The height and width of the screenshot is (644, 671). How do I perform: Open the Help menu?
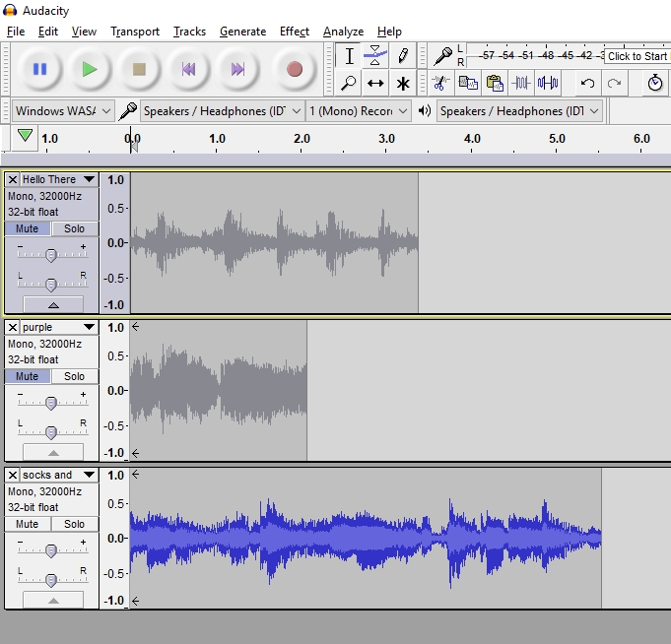pyautogui.click(x=389, y=32)
